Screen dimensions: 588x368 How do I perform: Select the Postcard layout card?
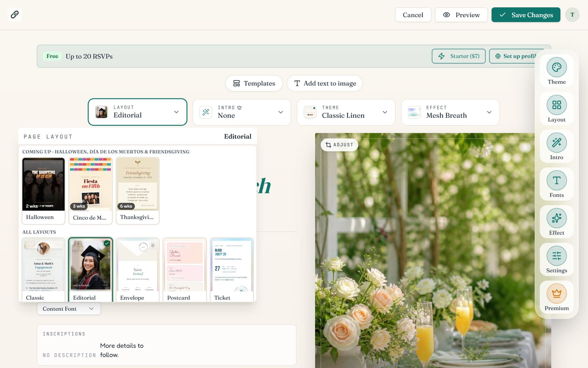click(x=185, y=270)
